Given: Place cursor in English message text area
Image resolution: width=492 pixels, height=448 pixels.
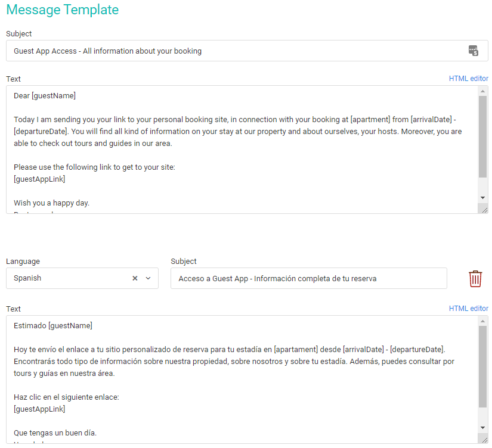Looking at the screenshot, I should pos(242,150).
